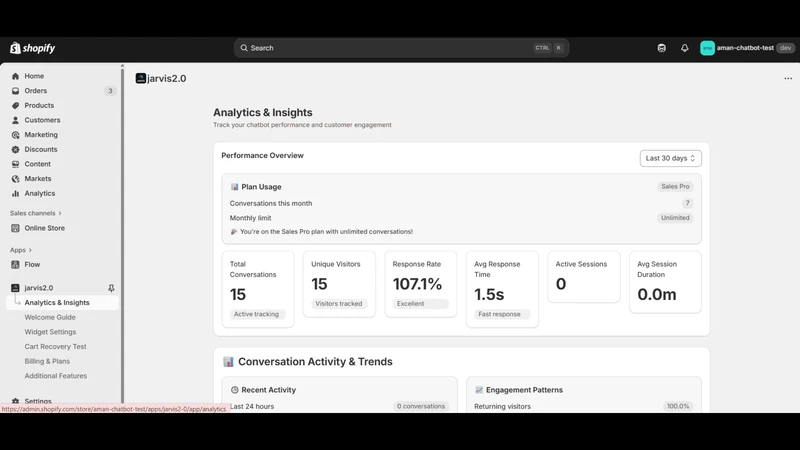Click the Products tag icon
The image size is (800, 450).
15,106
